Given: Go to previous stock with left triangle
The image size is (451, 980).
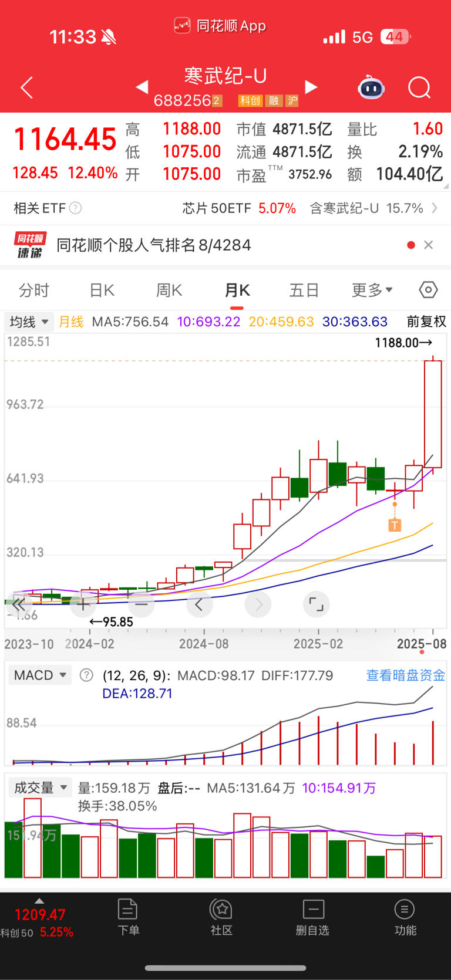Looking at the screenshot, I should pyautogui.click(x=142, y=87).
